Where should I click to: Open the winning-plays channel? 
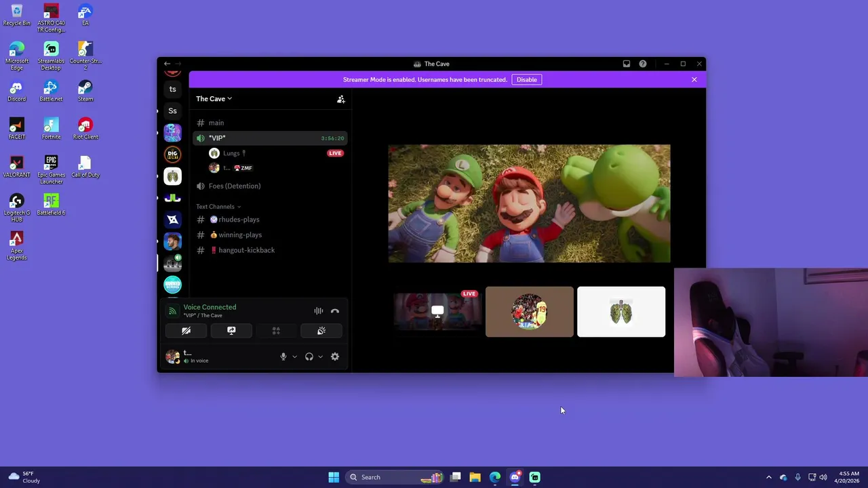[x=270, y=235]
